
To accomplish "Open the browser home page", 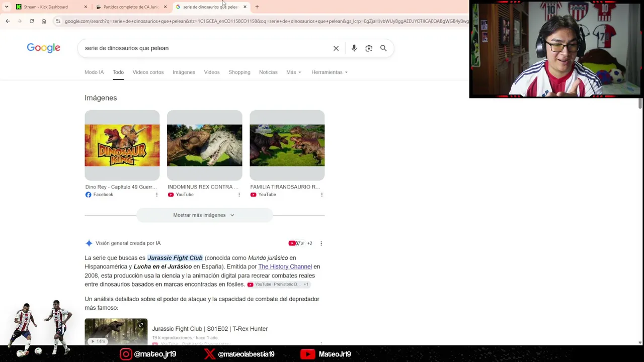I will point(44,21).
